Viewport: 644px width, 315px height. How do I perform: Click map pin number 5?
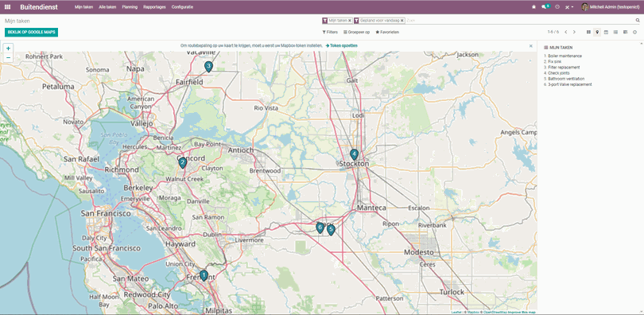(x=331, y=230)
